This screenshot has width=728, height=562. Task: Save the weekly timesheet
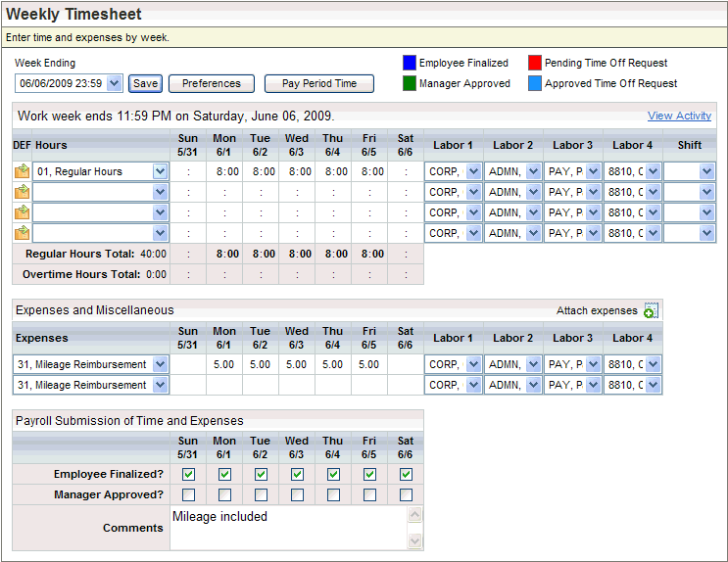pos(145,83)
